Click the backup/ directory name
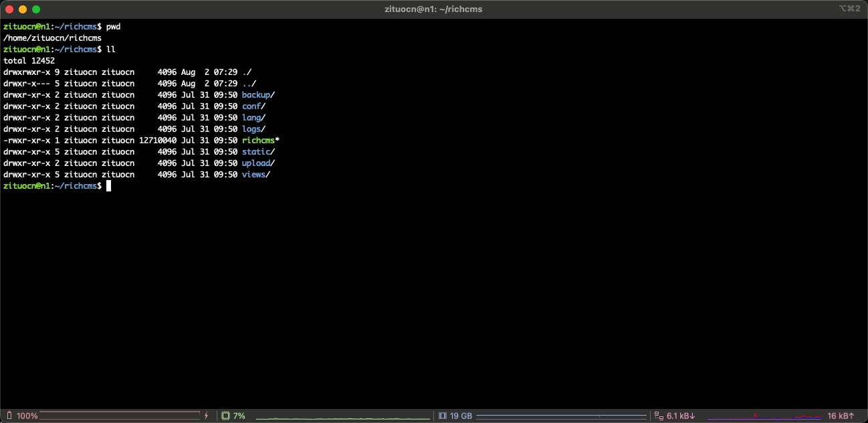The image size is (868, 423). click(x=258, y=95)
